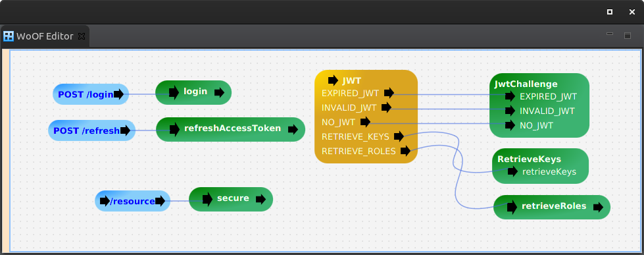Click the NO_JWT output arrow in JWT node

(366, 122)
